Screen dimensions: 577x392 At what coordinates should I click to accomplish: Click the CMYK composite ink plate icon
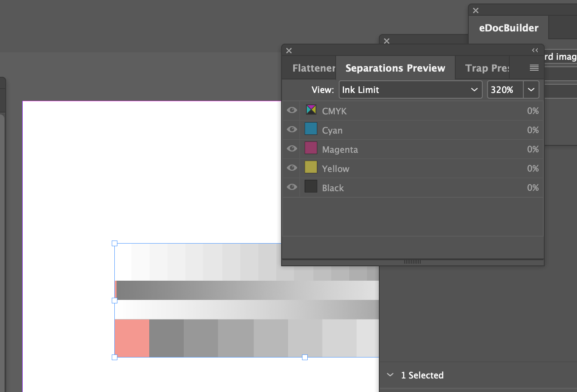(311, 110)
